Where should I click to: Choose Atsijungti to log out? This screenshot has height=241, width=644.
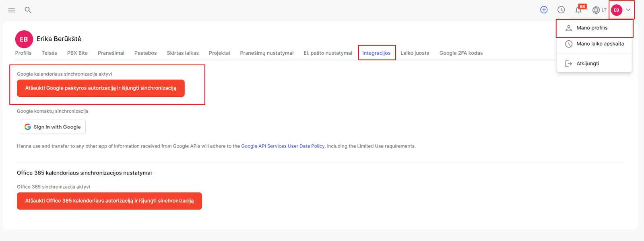tap(594, 64)
